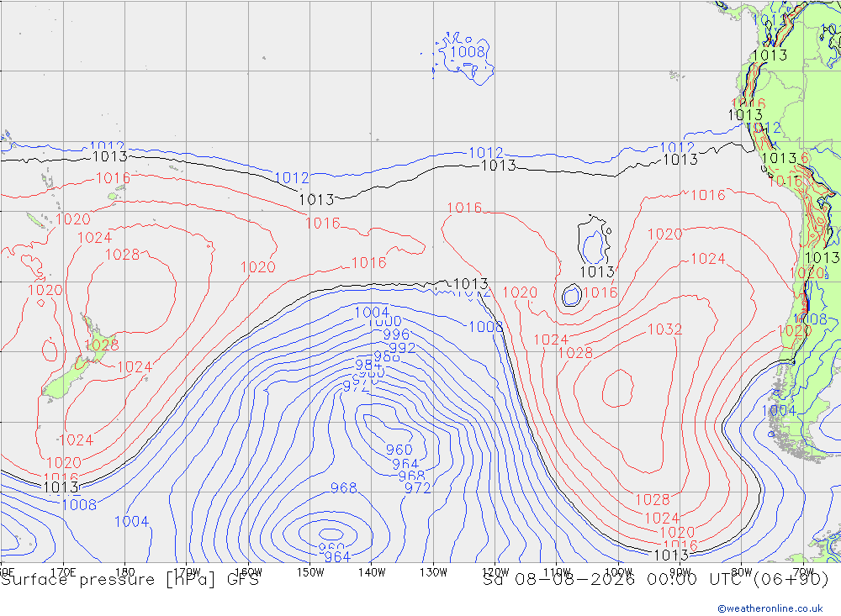Click the black 1013 label at center
Screen dimensions: 841x616
pyautogui.click(x=470, y=283)
